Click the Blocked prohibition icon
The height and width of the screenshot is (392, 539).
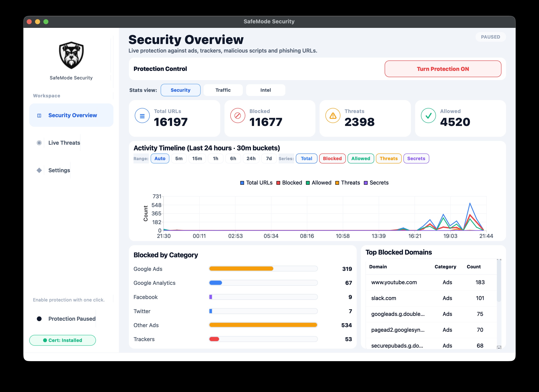[x=238, y=116]
